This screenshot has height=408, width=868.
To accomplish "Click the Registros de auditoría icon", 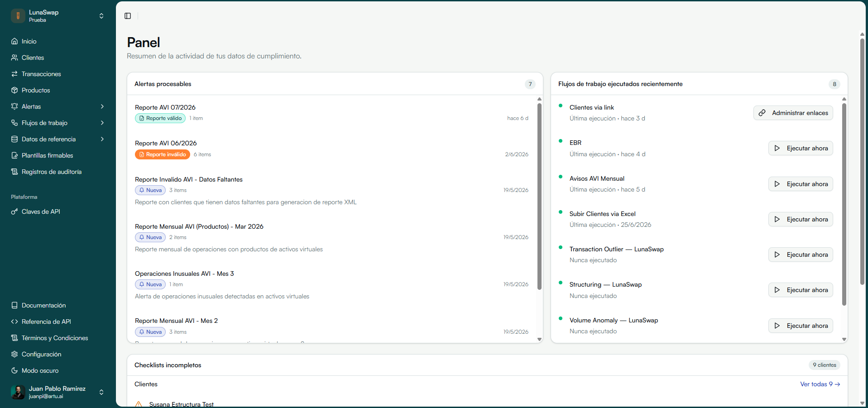I will point(14,172).
